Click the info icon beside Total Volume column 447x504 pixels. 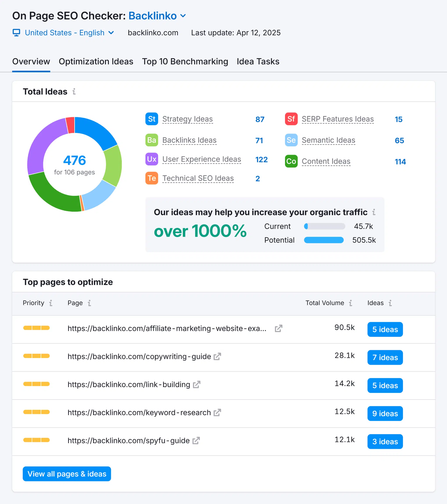point(350,303)
